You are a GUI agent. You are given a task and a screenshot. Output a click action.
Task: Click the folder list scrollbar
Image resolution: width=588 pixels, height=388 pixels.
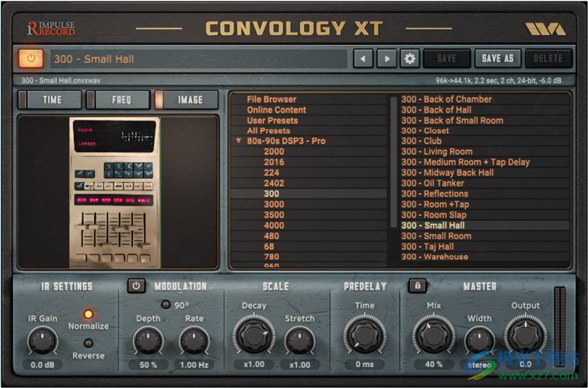(x=394, y=162)
